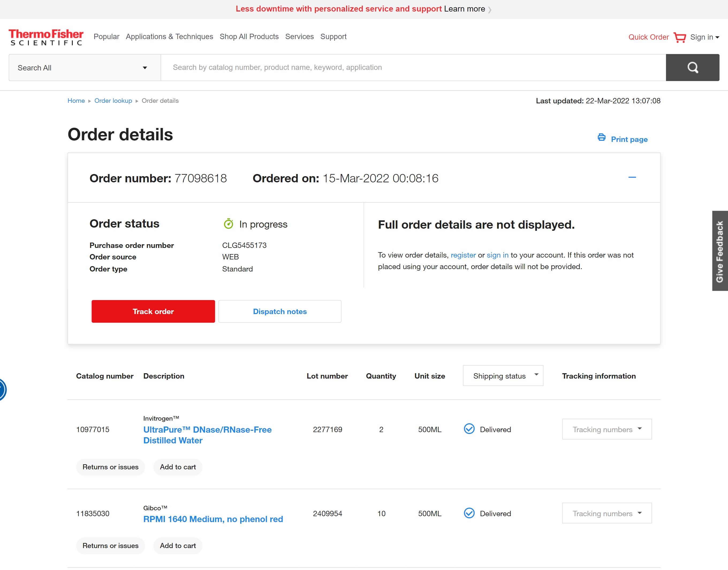Image resolution: width=728 pixels, height=570 pixels.
Task: Open Shop All Products menu
Action: pos(249,37)
